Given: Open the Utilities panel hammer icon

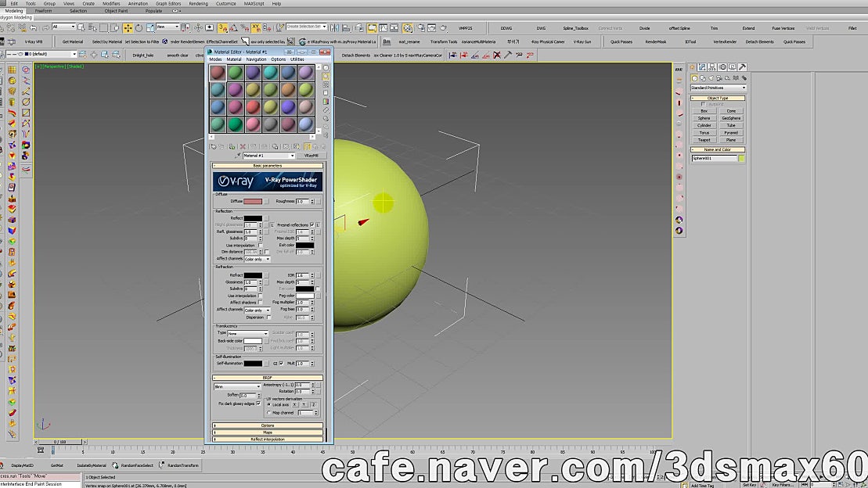Looking at the screenshot, I should click(x=742, y=66).
